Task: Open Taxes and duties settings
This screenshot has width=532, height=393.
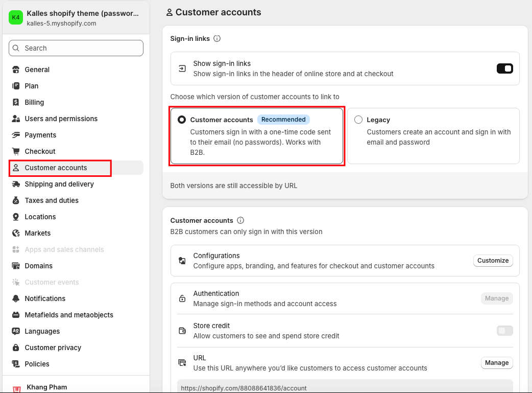Action: (x=52, y=200)
